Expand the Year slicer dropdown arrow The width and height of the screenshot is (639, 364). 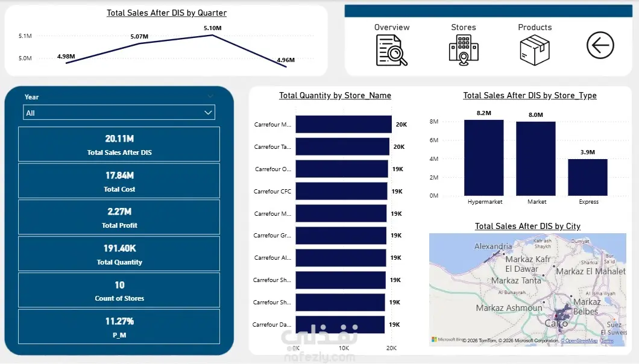click(x=208, y=113)
